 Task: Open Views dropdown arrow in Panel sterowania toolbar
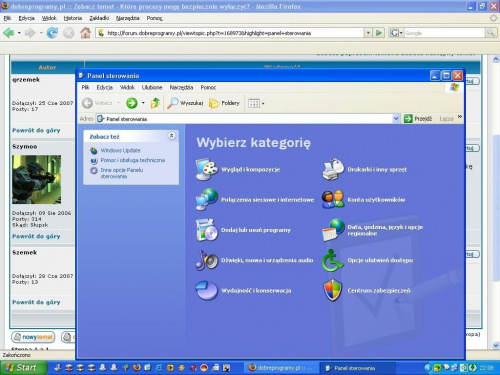[263, 104]
